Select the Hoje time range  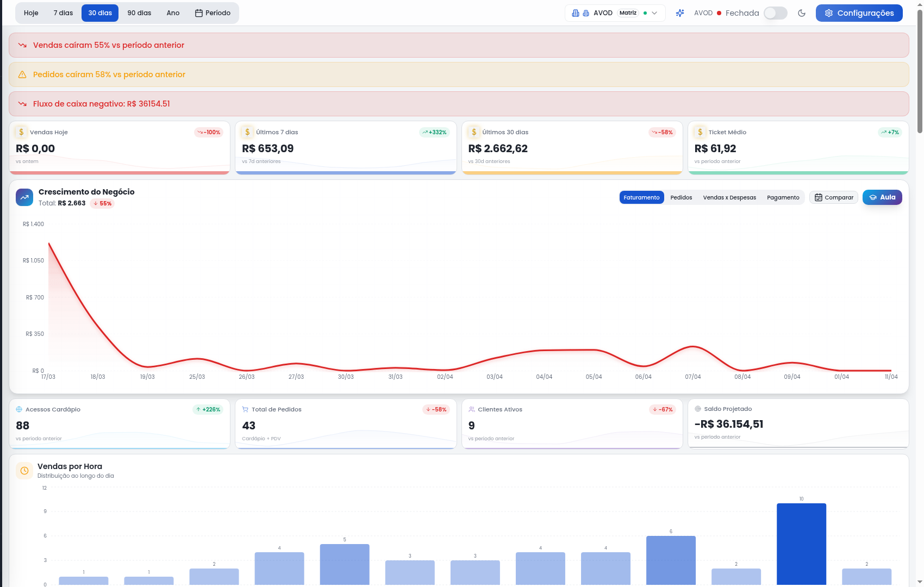pos(31,13)
